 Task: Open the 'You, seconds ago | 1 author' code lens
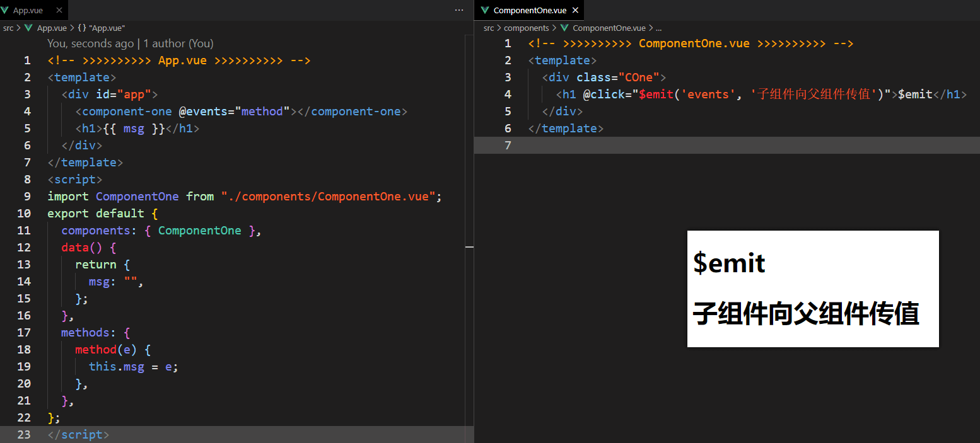coord(131,43)
